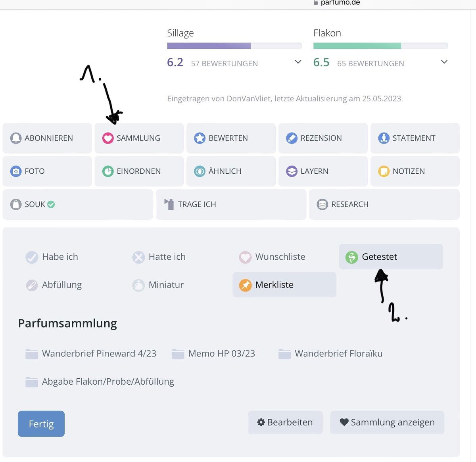Toggle the Habe ich status
The height and width of the screenshot is (462, 476).
point(52,257)
